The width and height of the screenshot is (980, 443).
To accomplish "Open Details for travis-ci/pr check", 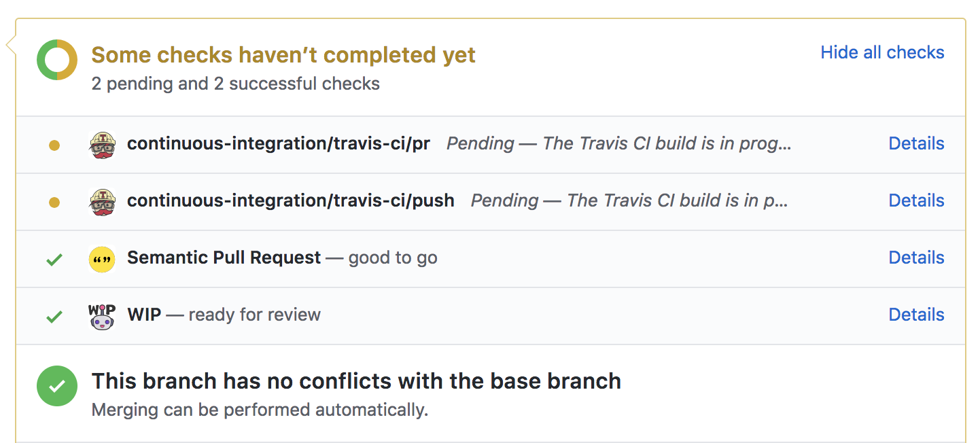I will [x=916, y=143].
